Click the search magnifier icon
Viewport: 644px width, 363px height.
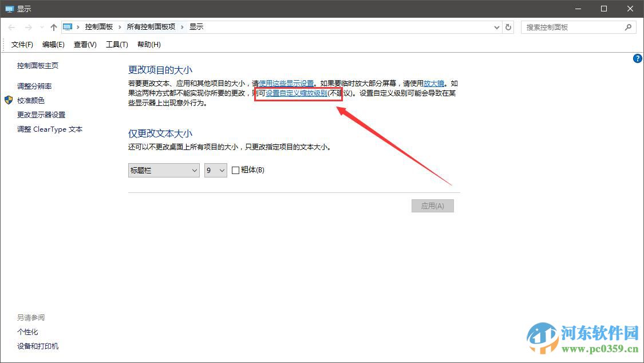tap(629, 27)
